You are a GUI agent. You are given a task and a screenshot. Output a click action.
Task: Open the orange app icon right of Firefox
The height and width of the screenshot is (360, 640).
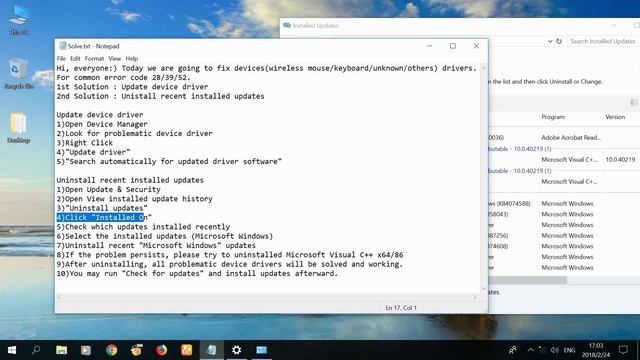pyautogui.click(x=187, y=350)
